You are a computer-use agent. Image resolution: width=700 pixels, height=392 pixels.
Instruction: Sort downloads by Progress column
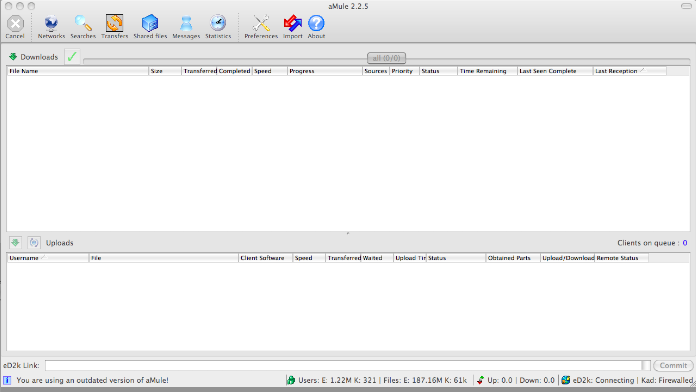[x=325, y=71]
